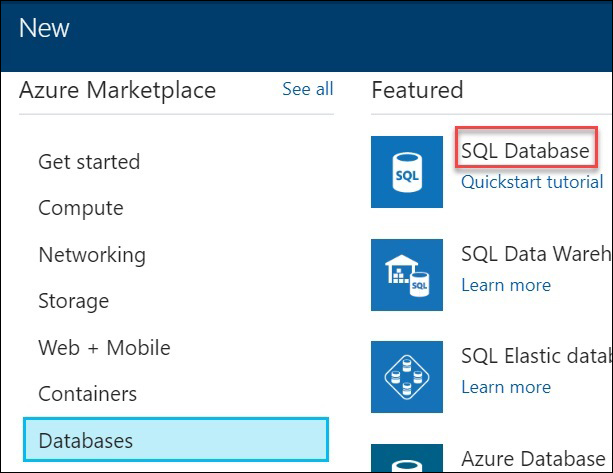Image resolution: width=613 pixels, height=473 pixels.
Task: Choose the Containers category
Action: pyautogui.click(x=88, y=394)
